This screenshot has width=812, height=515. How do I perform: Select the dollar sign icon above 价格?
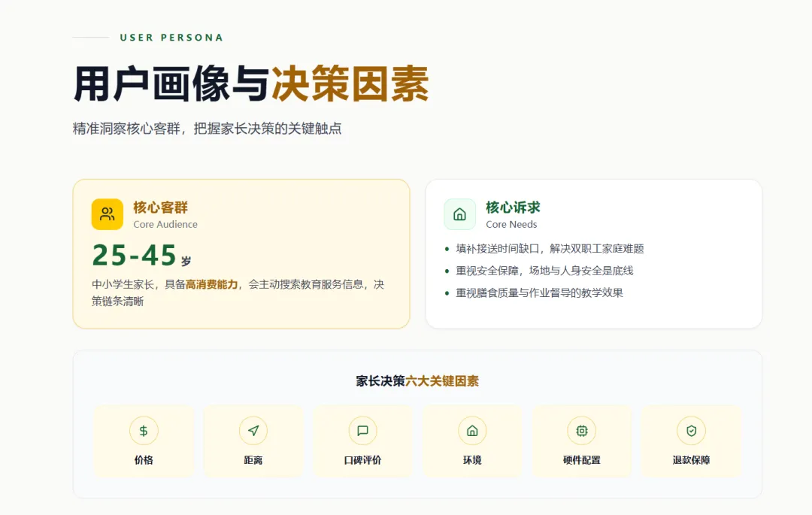(x=144, y=431)
